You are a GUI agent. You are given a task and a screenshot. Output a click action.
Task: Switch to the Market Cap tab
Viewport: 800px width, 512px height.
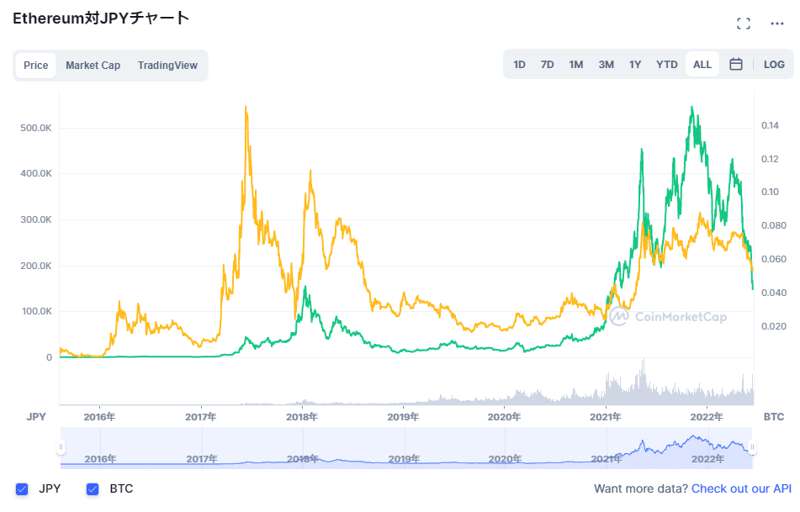93,66
